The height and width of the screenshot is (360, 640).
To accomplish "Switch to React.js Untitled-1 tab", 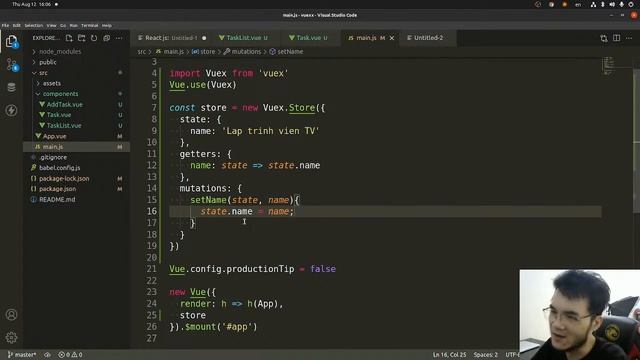I will (171, 38).
